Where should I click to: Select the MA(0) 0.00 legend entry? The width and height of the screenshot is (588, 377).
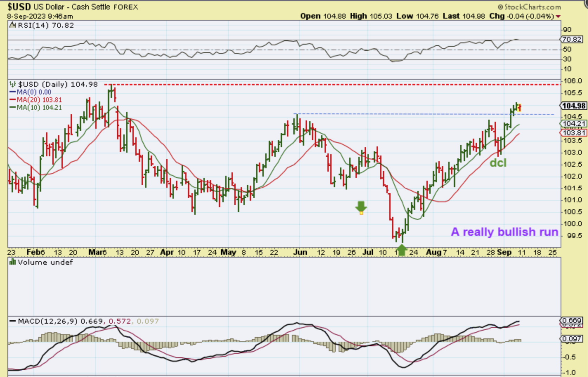[34, 92]
